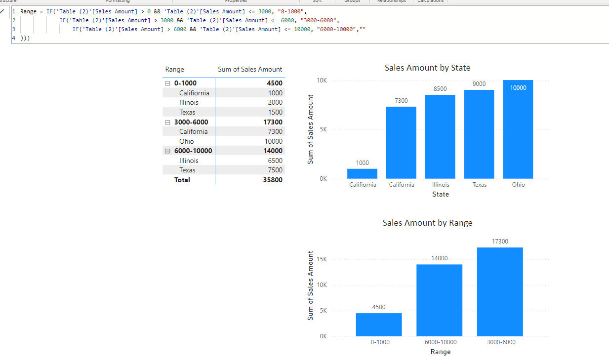Select the Ohio row label in the matrix
Viewport: 609px width, 364px height.
(187, 141)
